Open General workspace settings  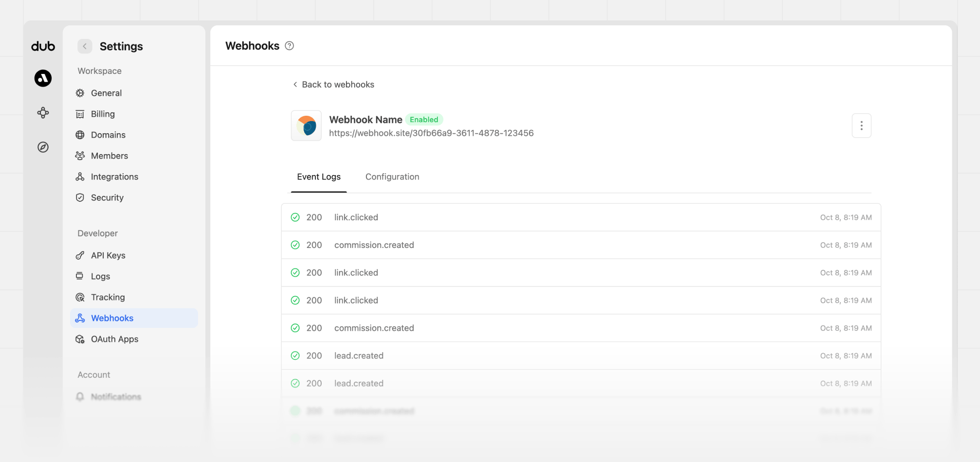[134, 93]
